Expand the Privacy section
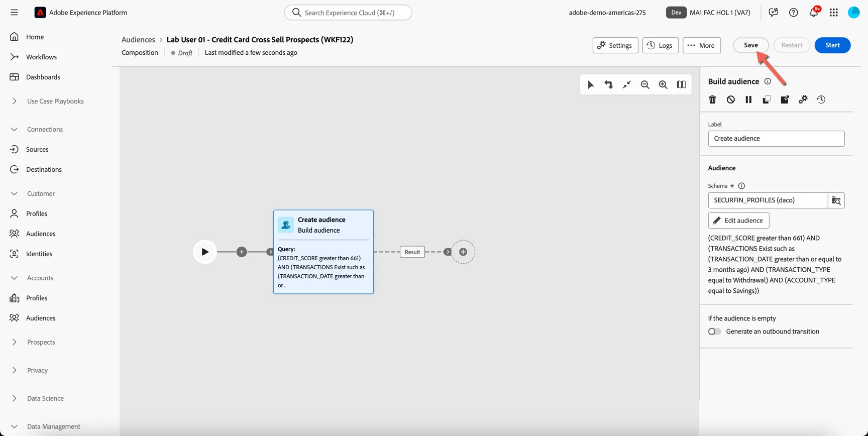868x436 pixels. [14, 370]
